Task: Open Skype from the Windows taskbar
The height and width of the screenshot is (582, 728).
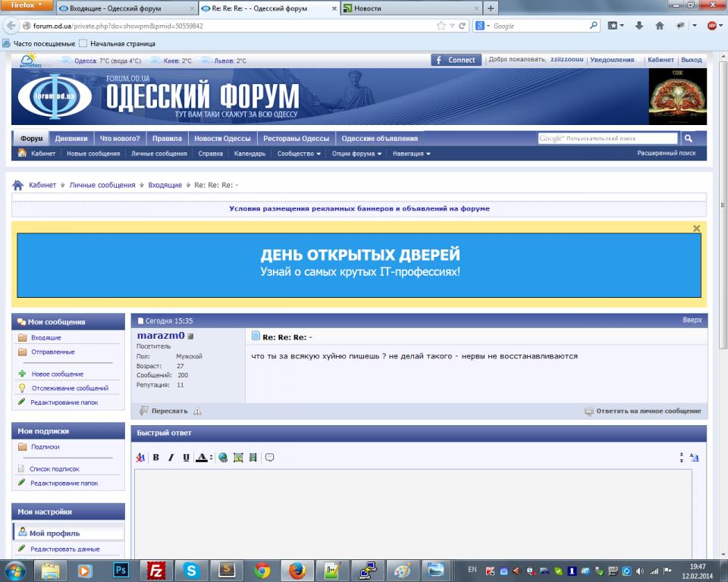Action: pyautogui.click(x=191, y=570)
